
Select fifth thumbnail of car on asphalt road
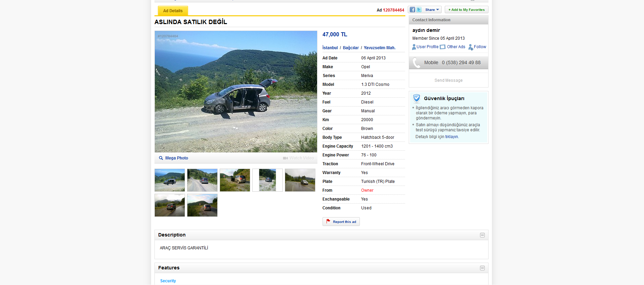[300, 180]
